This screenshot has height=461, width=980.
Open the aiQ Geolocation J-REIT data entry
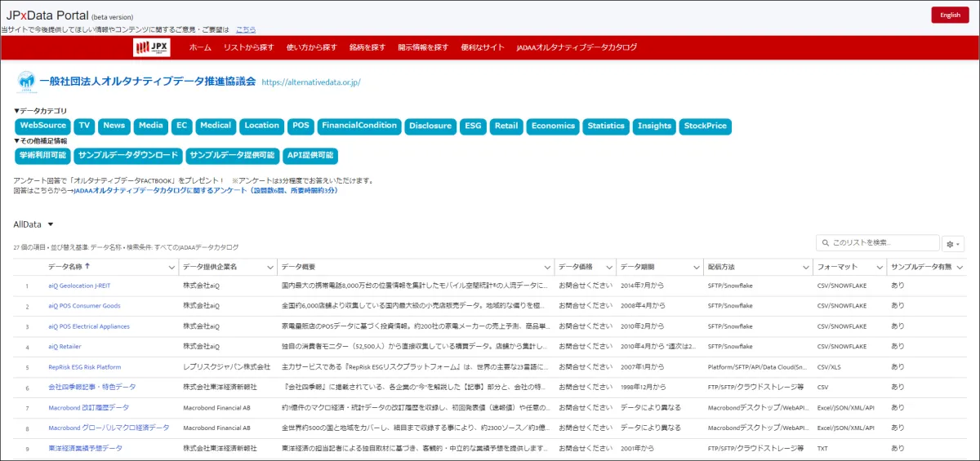click(x=79, y=286)
